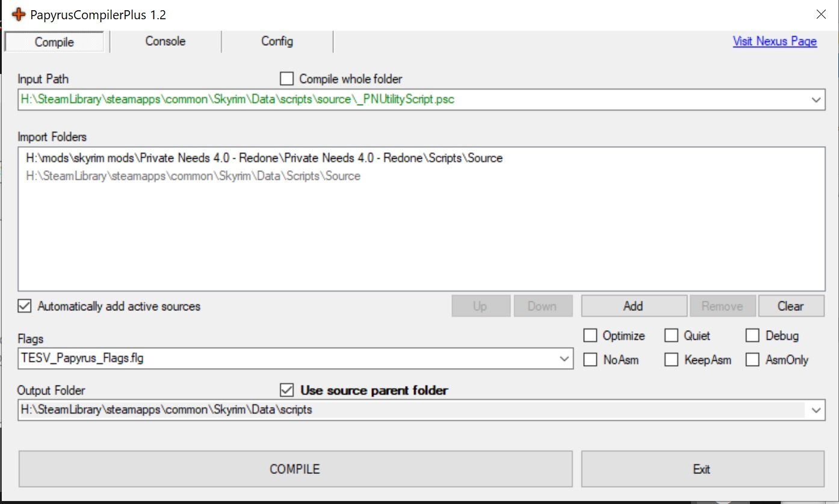Viewport: 839px width, 504px height.
Task: Clear all import folders
Action: tap(791, 306)
